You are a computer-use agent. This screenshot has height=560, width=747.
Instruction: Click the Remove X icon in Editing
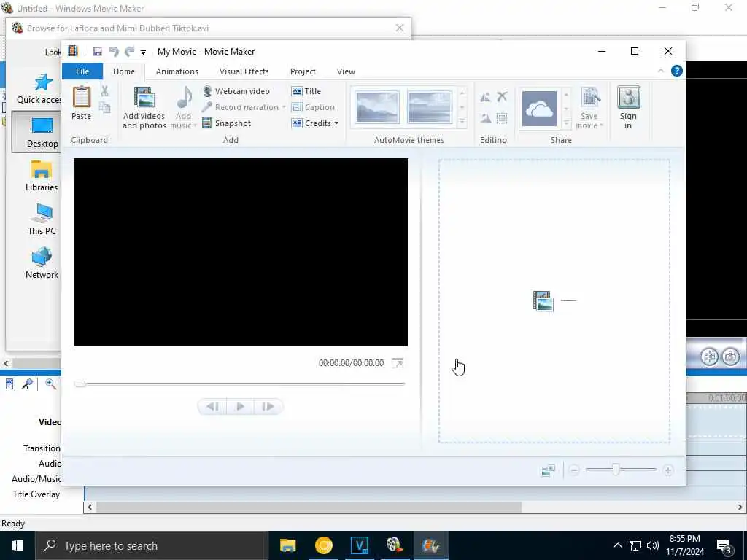click(x=502, y=97)
